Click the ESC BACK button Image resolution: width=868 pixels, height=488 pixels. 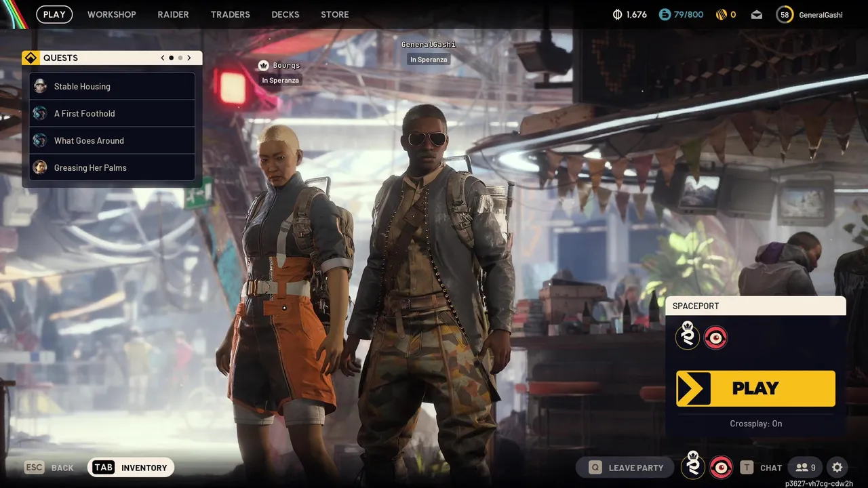tap(49, 468)
